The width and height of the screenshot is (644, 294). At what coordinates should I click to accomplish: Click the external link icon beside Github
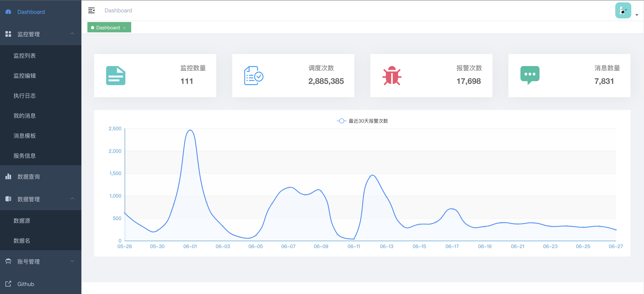8,284
